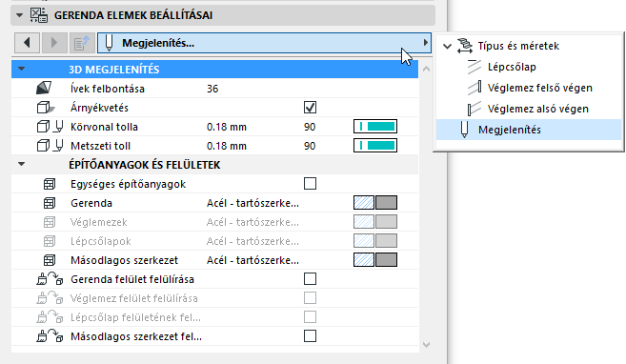Click the Egységes építőanyagok material icon
Image resolution: width=626 pixels, height=364 pixels.
coord(50,184)
